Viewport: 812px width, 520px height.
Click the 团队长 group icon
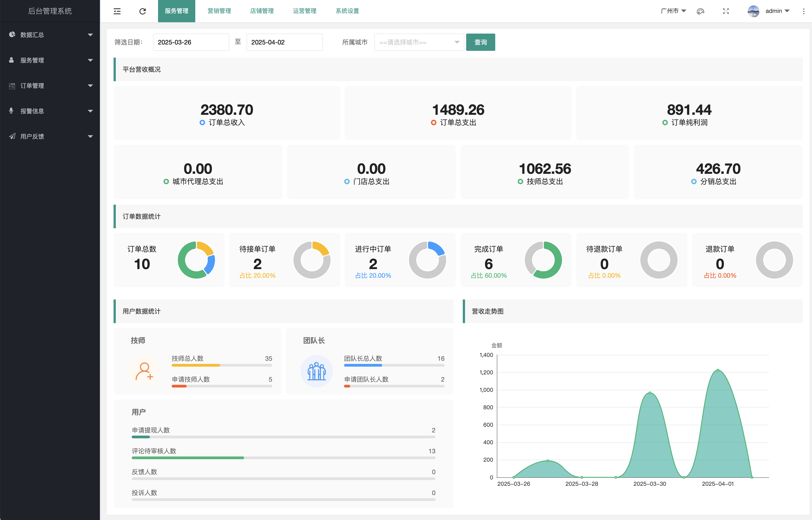point(317,371)
